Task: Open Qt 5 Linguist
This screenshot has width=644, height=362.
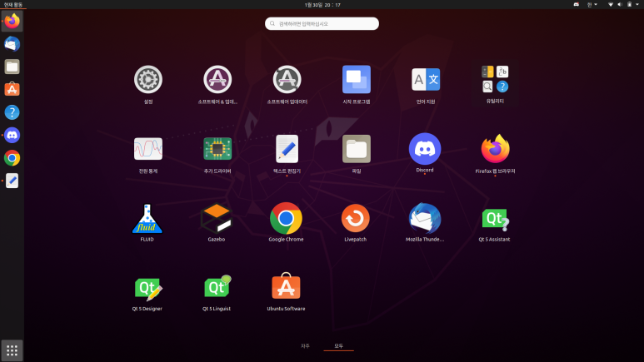Action: (217, 287)
